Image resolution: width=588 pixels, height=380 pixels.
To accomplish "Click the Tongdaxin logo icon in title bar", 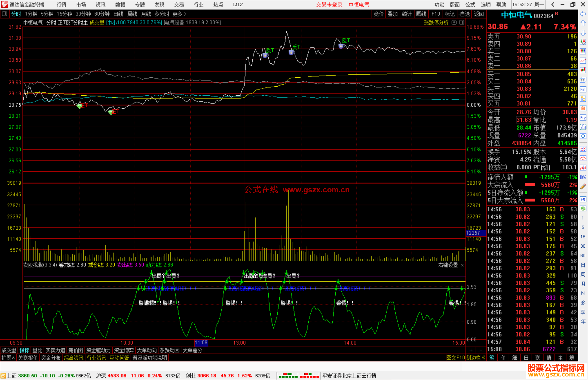I will (x=5, y=4).
